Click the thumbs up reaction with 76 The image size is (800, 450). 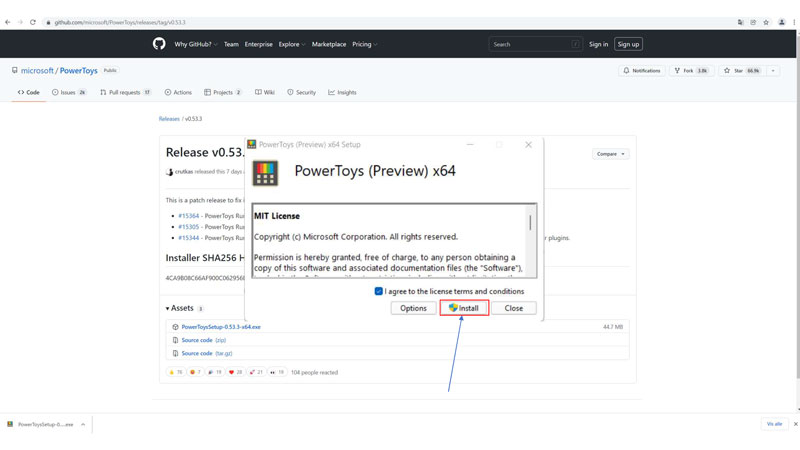(176, 372)
